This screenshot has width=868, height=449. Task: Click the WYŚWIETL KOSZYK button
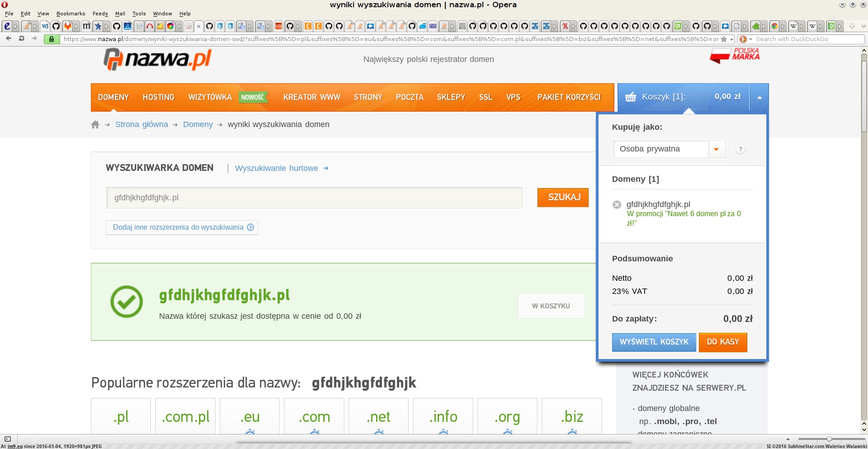point(654,342)
